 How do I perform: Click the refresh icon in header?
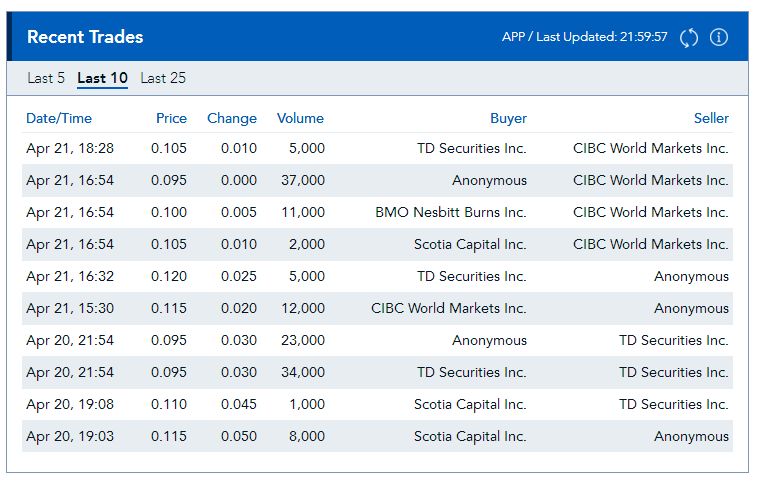pos(689,37)
